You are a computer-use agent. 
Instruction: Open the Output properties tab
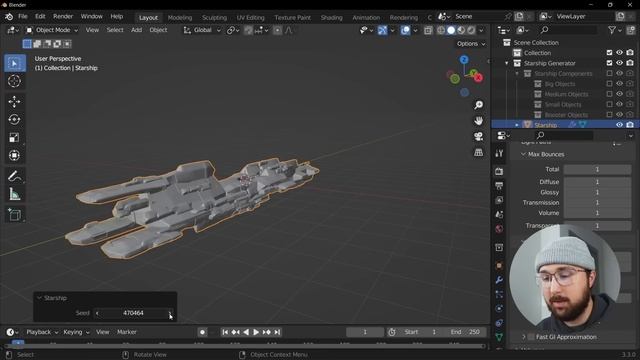[x=499, y=186]
